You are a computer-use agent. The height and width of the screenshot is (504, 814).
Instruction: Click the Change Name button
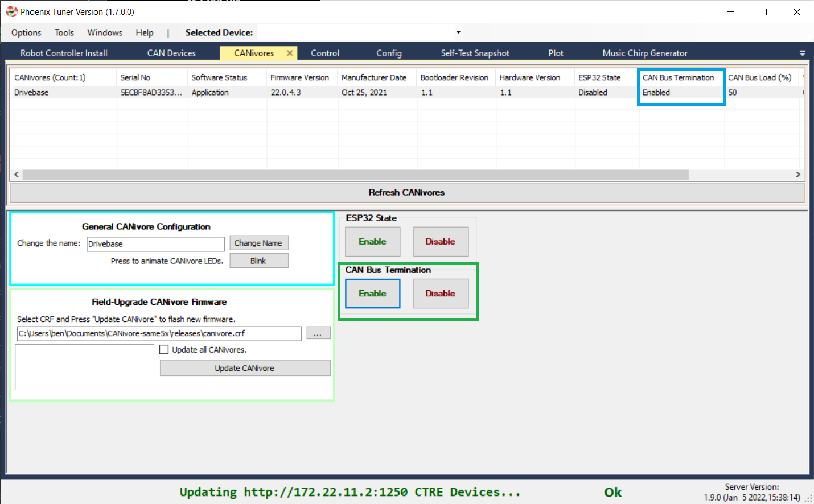coord(259,243)
